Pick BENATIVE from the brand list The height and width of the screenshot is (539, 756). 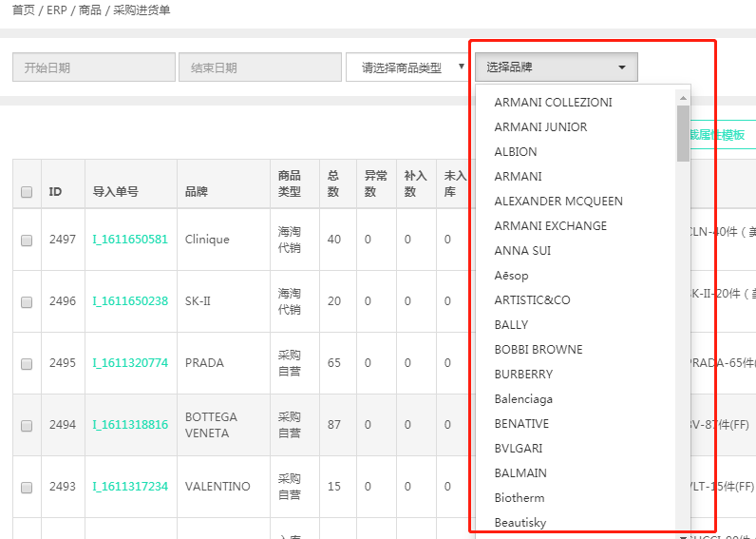[521, 423]
